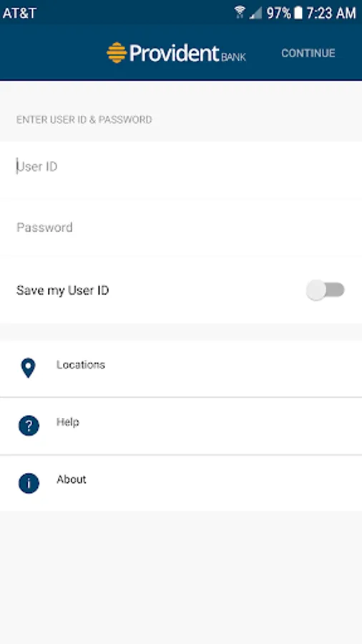The height and width of the screenshot is (644, 362).
Task: Focus the Password input field
Action: click(x=181, y=228)
